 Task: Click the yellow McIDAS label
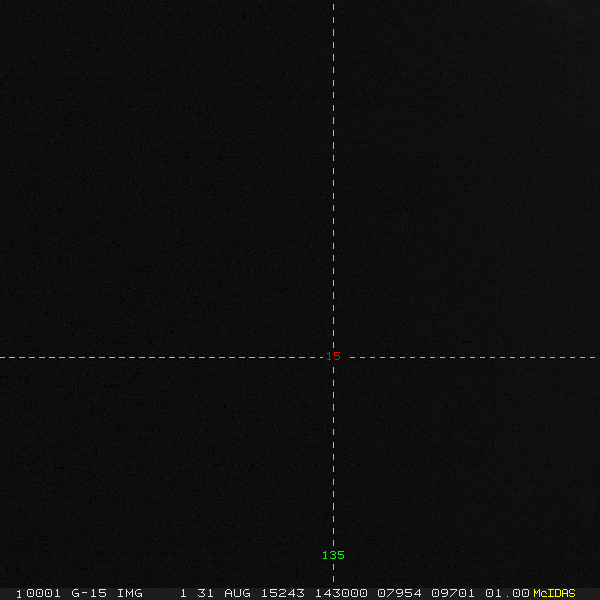pyautogui.click(x=554, y=593)
